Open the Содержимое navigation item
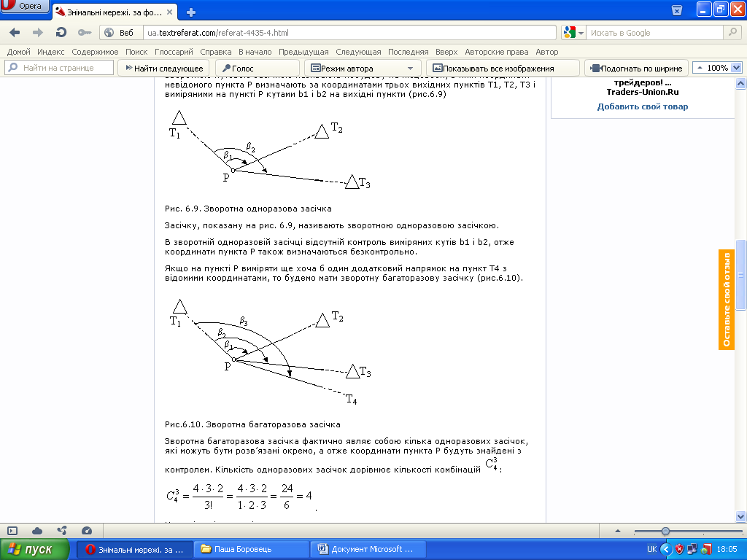Image resolution: width=747 pixels, height=560 pixels. (x=95, y=52)
